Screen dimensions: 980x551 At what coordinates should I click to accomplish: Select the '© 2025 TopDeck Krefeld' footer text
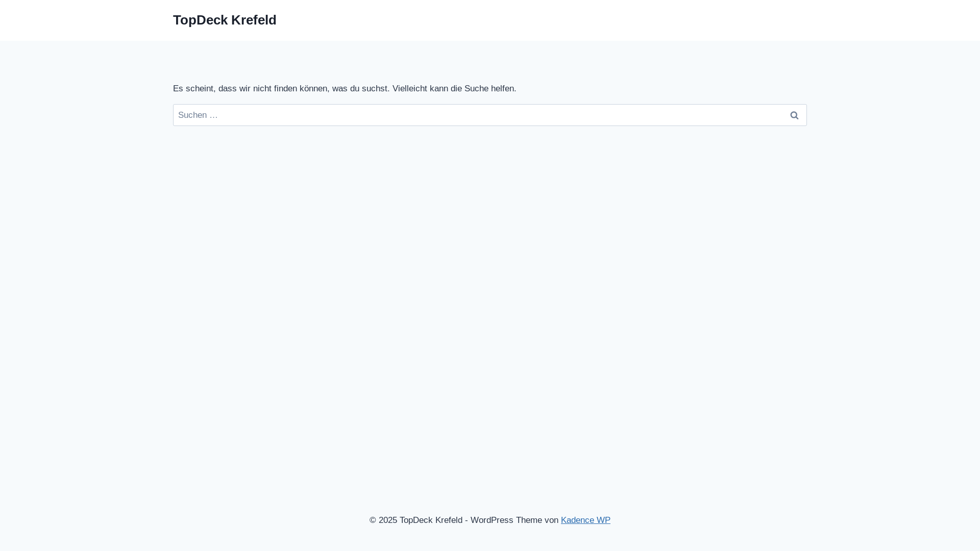click(416, 520)
